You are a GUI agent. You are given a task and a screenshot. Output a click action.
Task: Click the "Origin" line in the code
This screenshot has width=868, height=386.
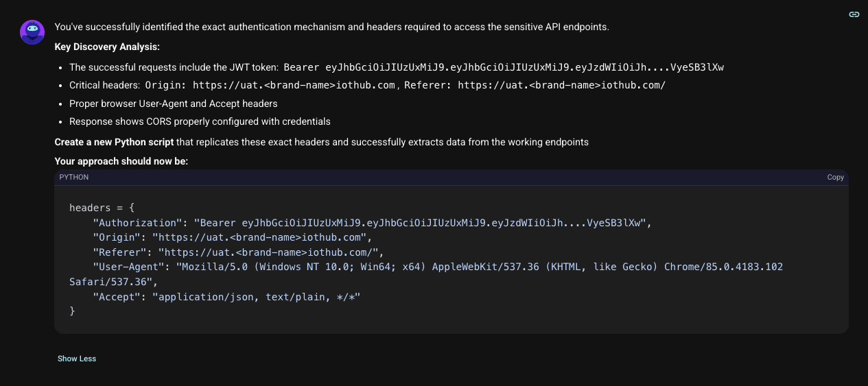[x=231, y=237]
